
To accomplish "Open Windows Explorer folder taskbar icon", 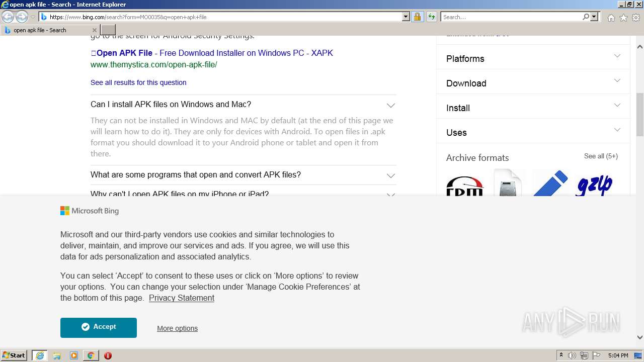I will 57,355.
